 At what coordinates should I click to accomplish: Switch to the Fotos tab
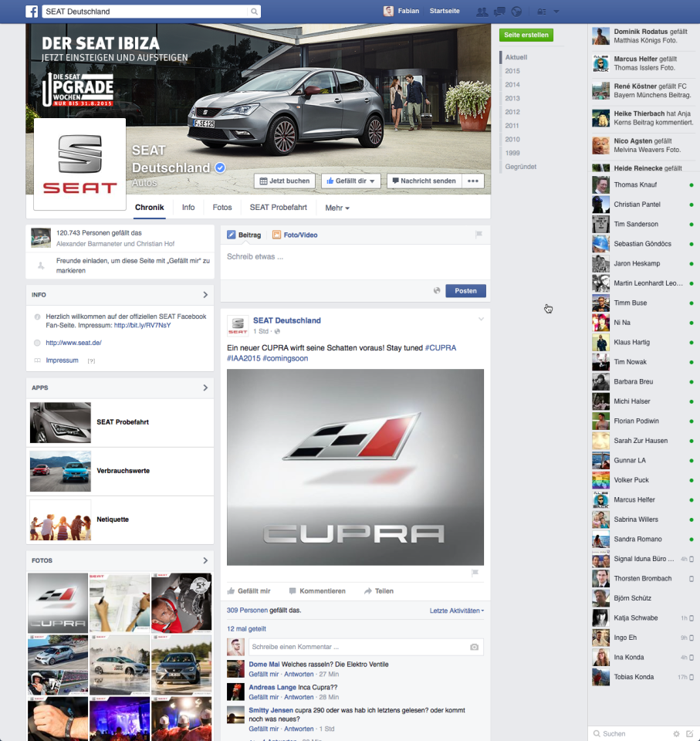tap(222, 208)
